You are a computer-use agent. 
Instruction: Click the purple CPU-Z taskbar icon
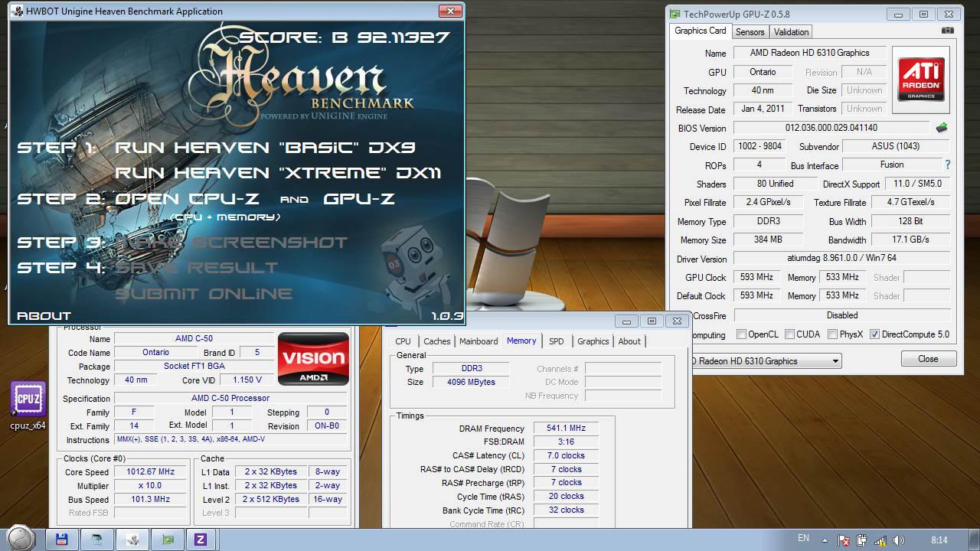(201, 539)
